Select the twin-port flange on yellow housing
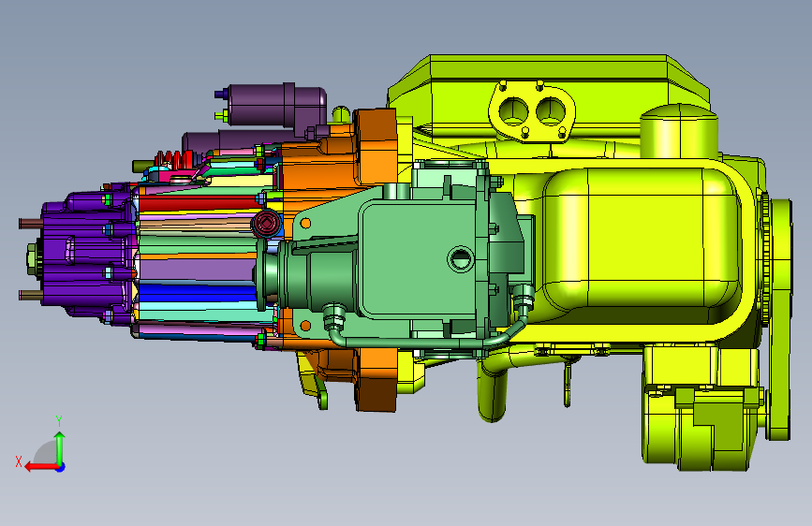Viewport: 812px width, 526px height. [x=532, y=111]
